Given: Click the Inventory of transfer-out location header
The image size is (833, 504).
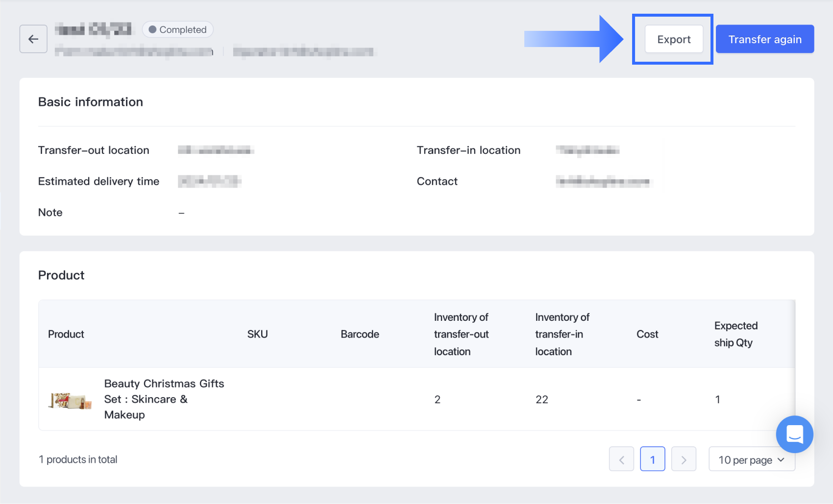Looking at the screenshot, I should tap(461, 334).
